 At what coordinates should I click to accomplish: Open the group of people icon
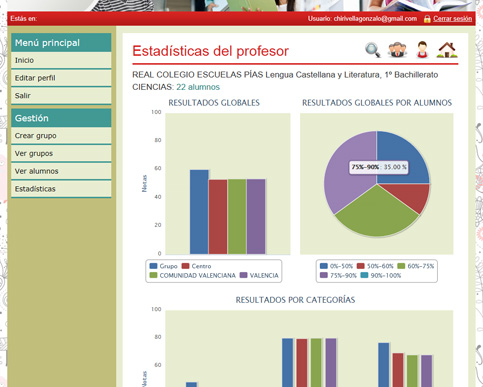pyautogui.click(x=397, y=50)
